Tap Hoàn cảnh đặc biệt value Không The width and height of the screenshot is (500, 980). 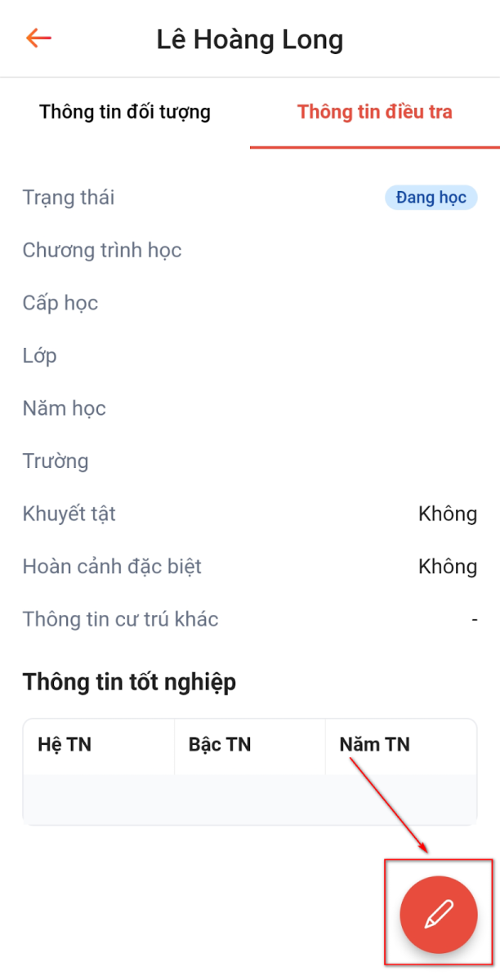click(447, 567)
